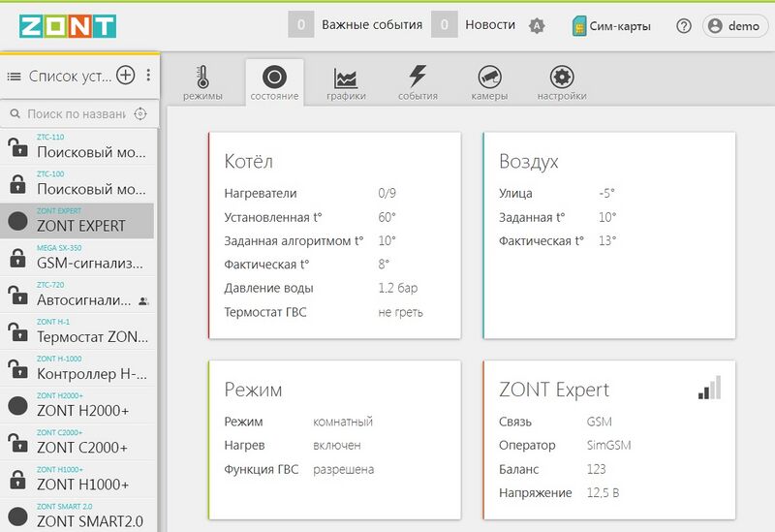Screen dimensions: 775x532
Task: Click the Важные события counter
Action: tap(301, 25)
